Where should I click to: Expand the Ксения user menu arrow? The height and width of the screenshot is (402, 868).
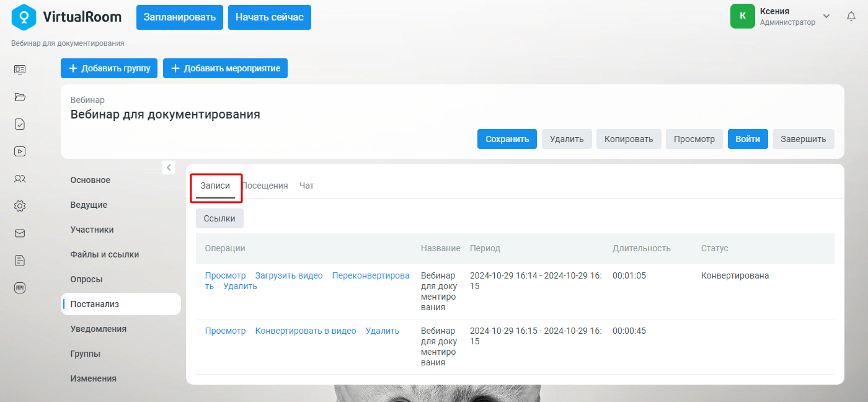826,16
